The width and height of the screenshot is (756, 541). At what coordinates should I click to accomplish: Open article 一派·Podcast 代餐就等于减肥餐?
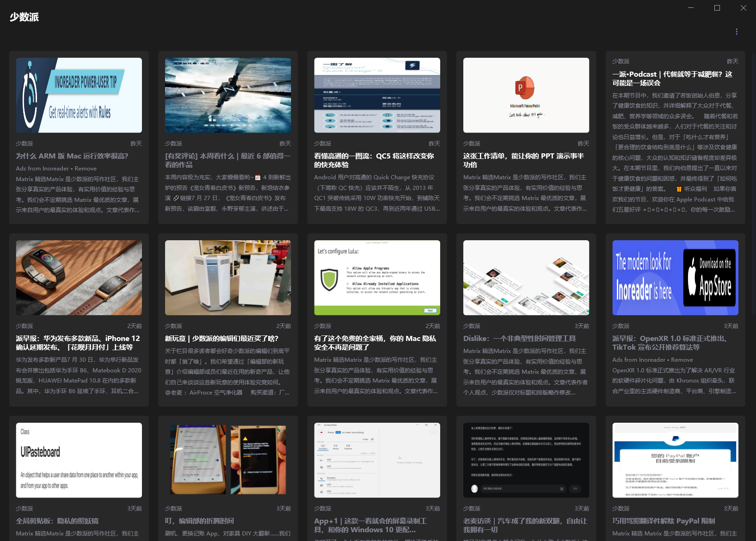tap(672, 79)
